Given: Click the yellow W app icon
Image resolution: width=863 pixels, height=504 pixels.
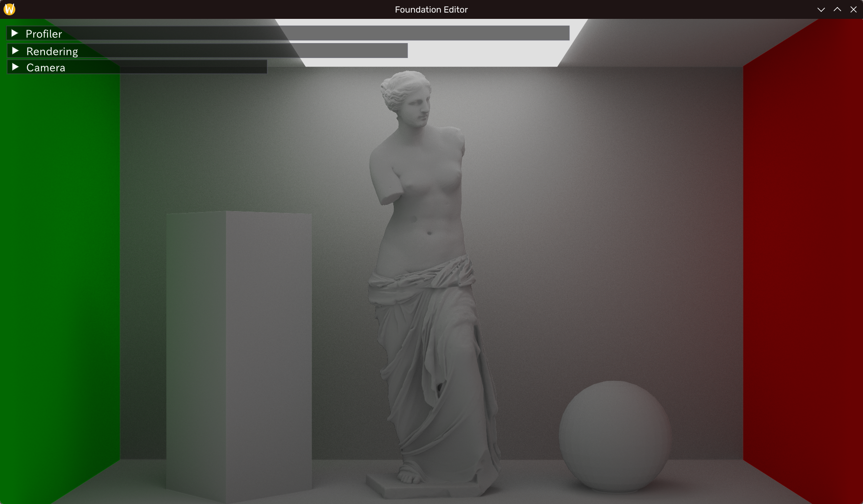Looking at the screenshot, I should [x=9, y=9].
